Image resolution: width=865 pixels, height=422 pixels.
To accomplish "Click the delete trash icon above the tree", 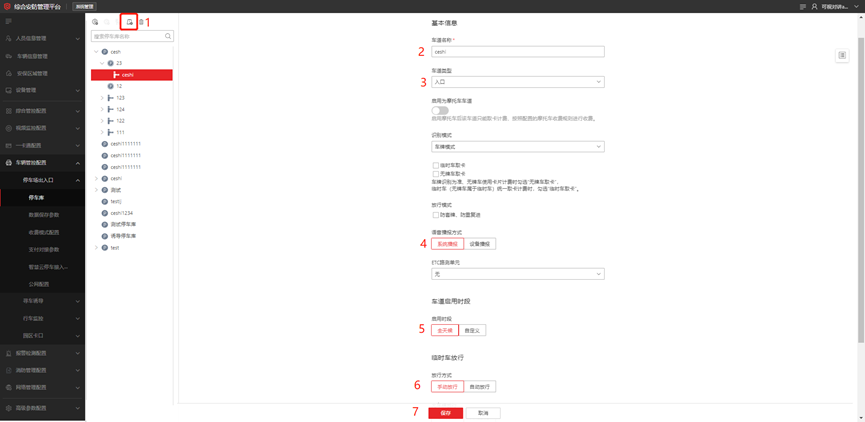I will 141,22.
